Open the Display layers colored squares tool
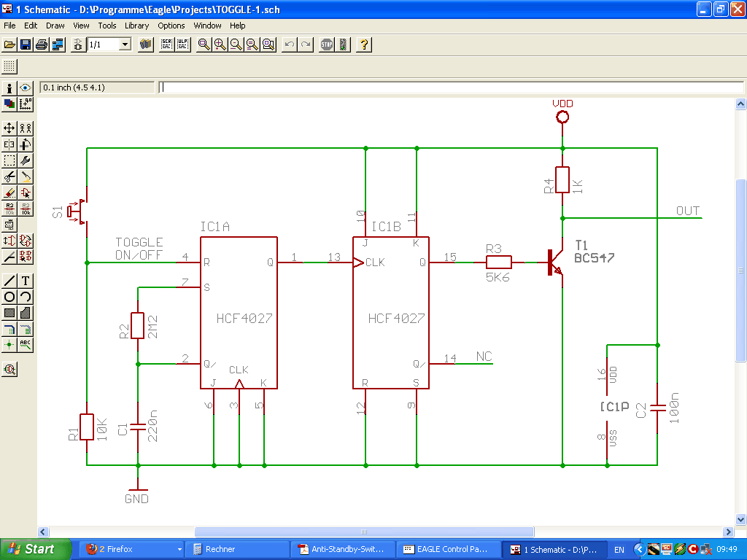747x560 pixels. coord(9,104)
